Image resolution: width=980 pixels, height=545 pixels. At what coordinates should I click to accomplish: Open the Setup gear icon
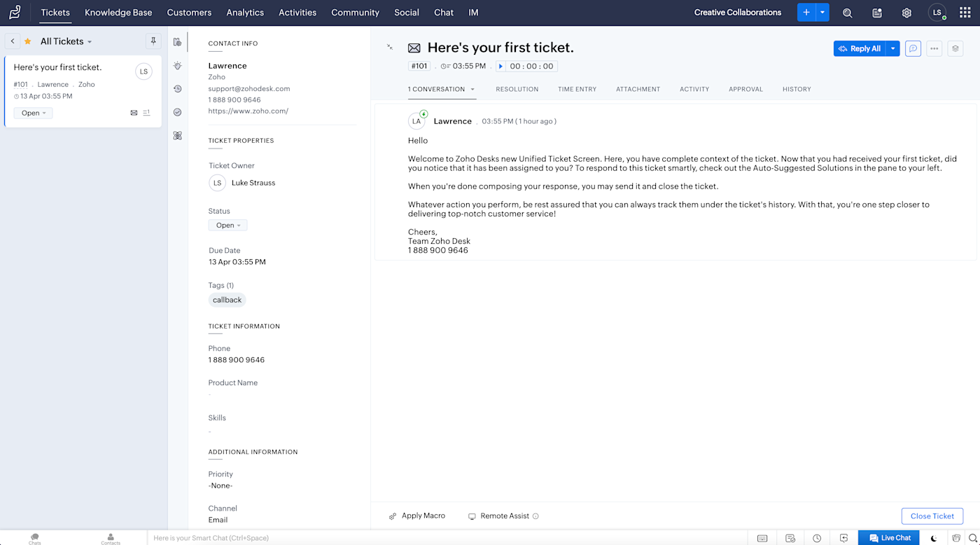tap(906, 13)
